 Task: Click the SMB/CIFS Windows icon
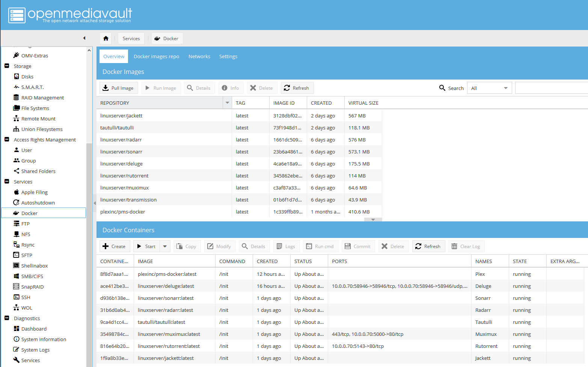[x=16, y=276]
